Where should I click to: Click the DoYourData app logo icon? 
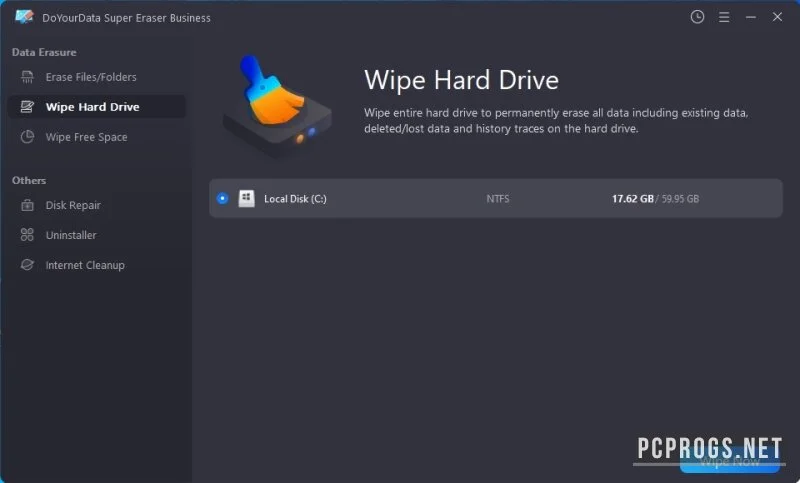24,17
